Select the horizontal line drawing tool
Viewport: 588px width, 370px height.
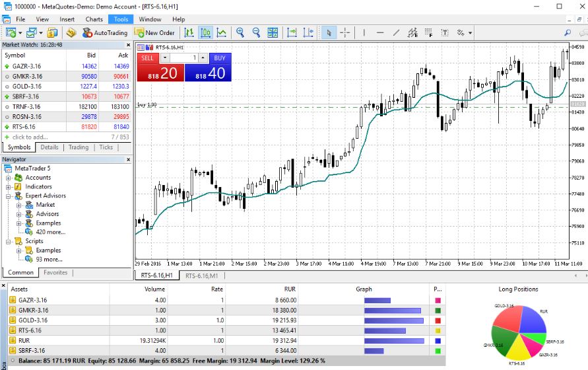(x=380, y=32)
